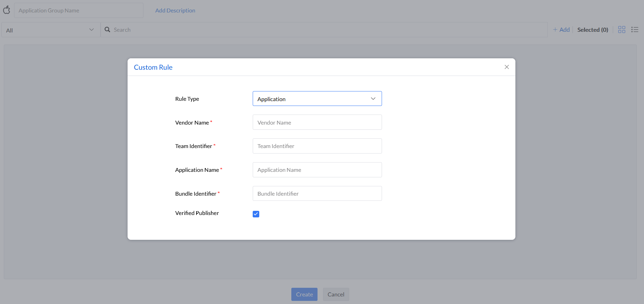The height and width of the screenshot is (304, 644).
Task: Click the Vendor Name input field
Action: click(317, 122)
